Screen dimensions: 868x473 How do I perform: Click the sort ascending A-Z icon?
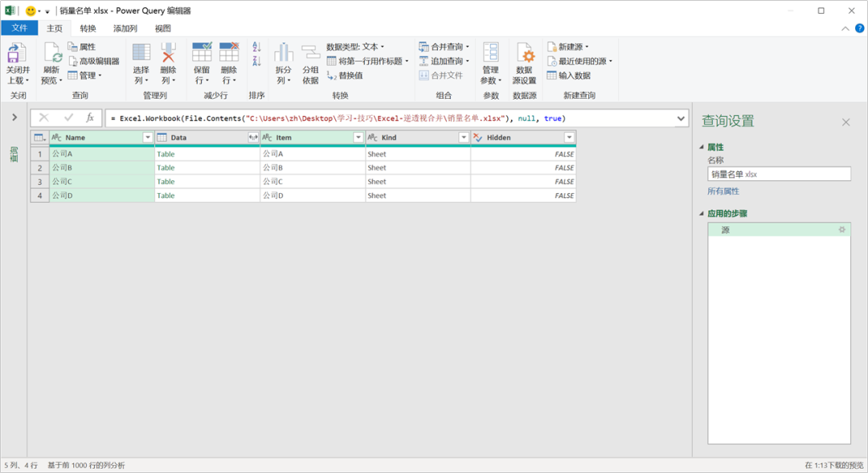(x=256, y=47)
